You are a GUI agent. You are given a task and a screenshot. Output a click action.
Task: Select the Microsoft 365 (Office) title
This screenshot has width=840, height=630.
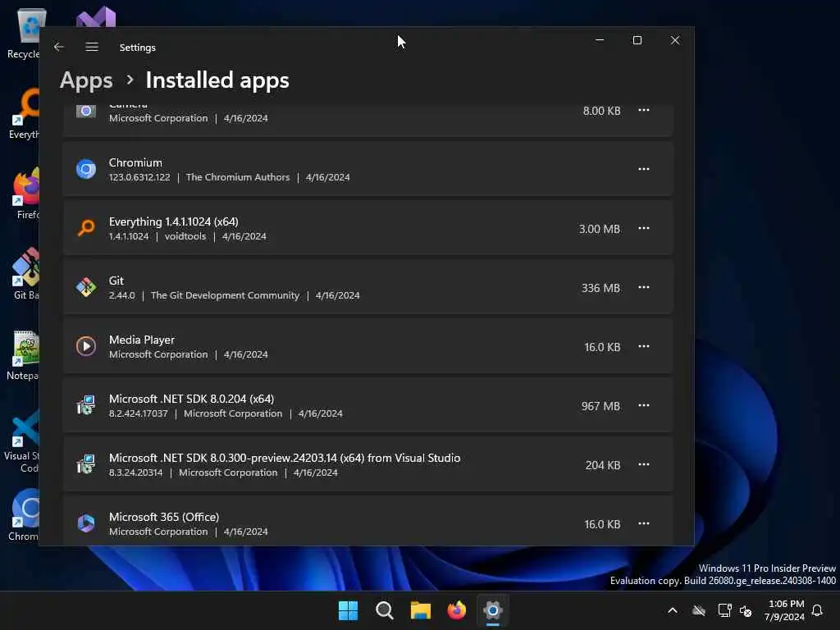(164, 517)
